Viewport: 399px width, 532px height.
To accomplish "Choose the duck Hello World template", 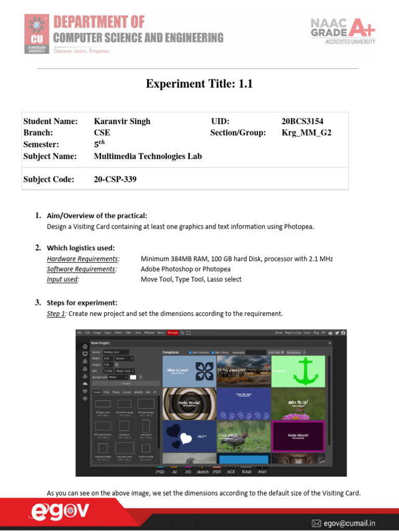I will [244, 436].
